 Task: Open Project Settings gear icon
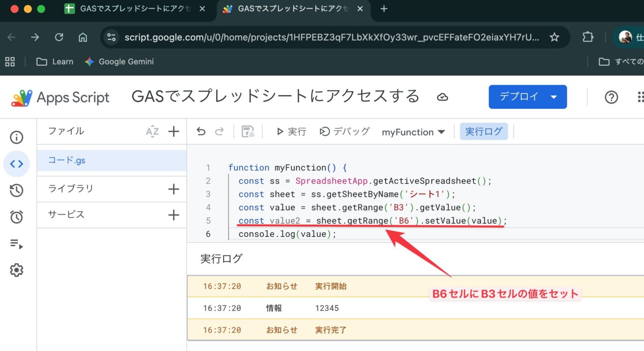17,270
